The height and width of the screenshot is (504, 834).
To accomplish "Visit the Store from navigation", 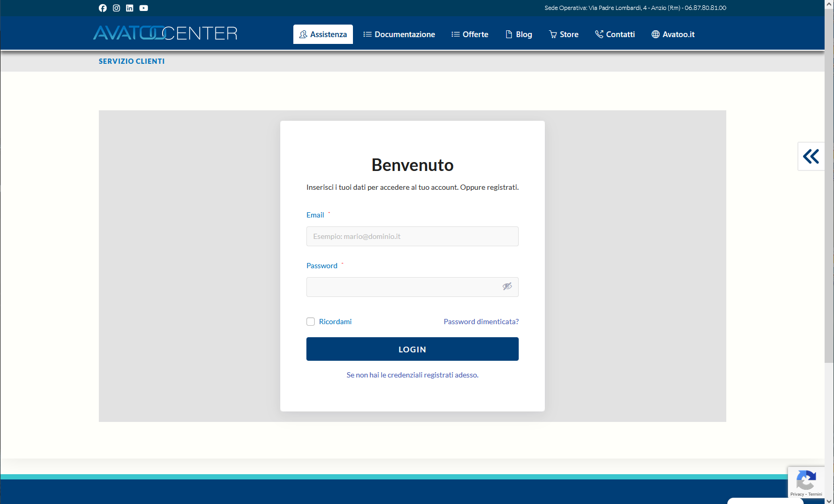I will pyautogui.click(x=564, y=35).
